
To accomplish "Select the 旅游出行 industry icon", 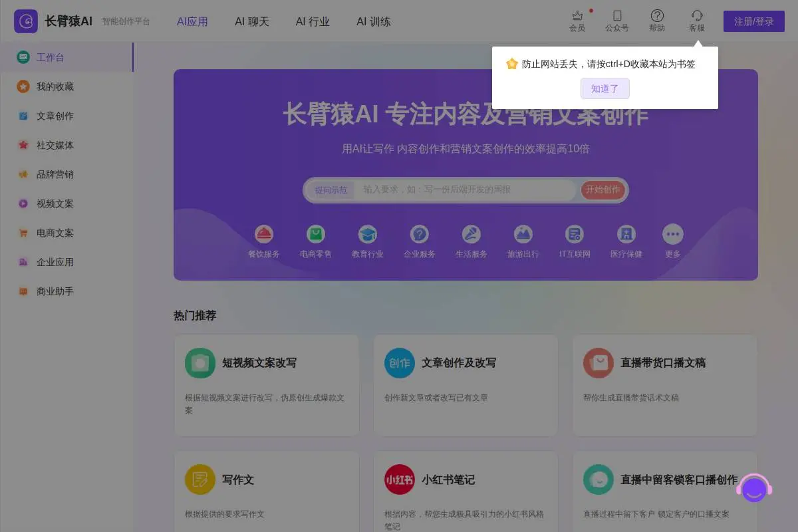I will coord(523,234).
